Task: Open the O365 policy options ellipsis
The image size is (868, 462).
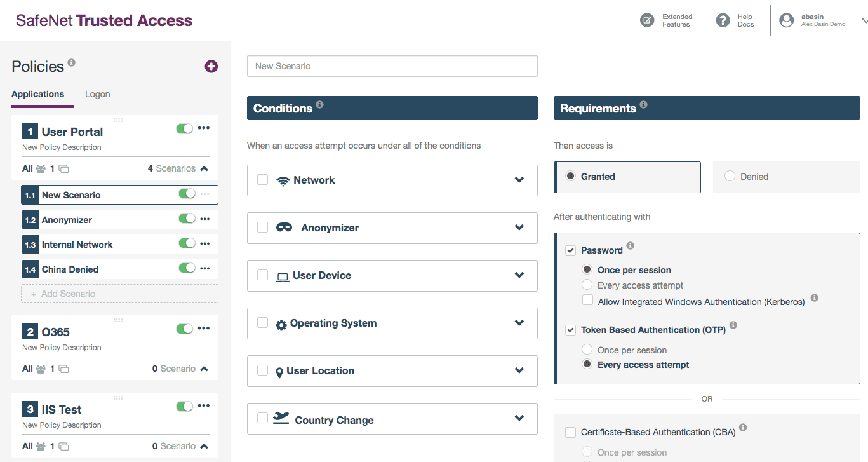Action: (204, 329)
